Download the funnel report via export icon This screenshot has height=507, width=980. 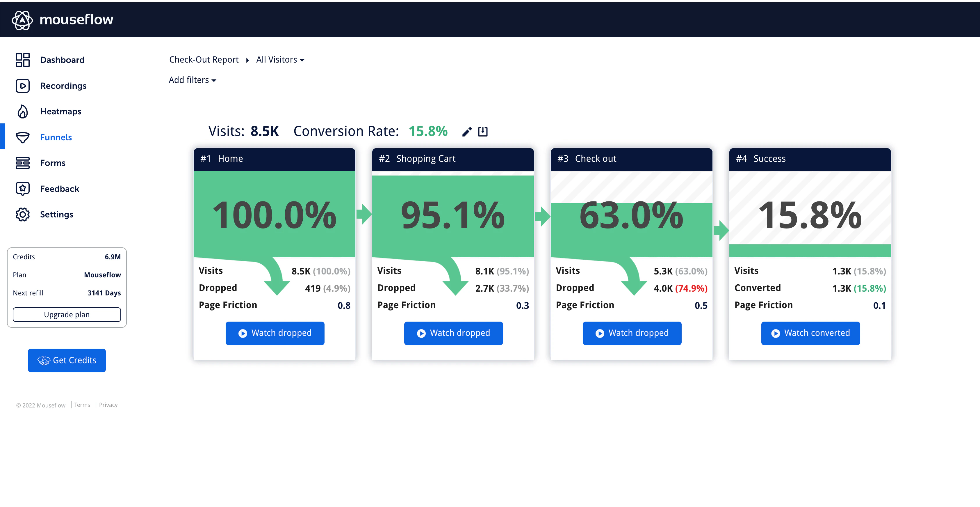tap(483, 131)
